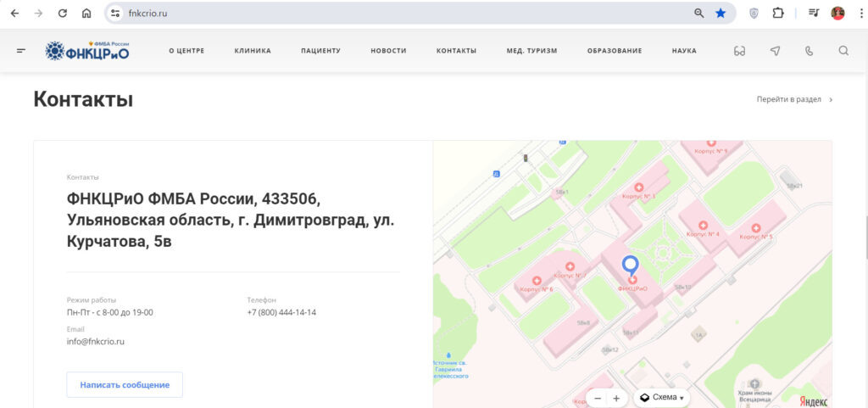The width and height of the screenshot is (868, 408).
Task: Click the Корпус № 6 marker on map
Action: click(537, 282)
